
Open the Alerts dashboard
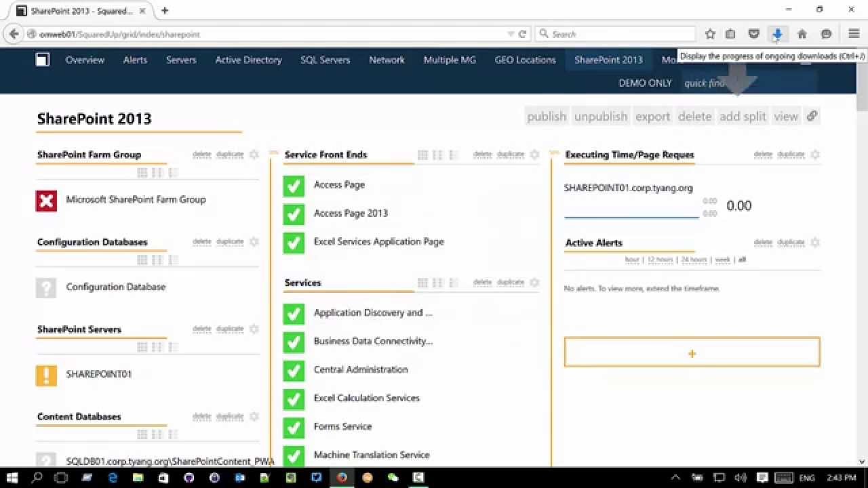pos(135,60)
